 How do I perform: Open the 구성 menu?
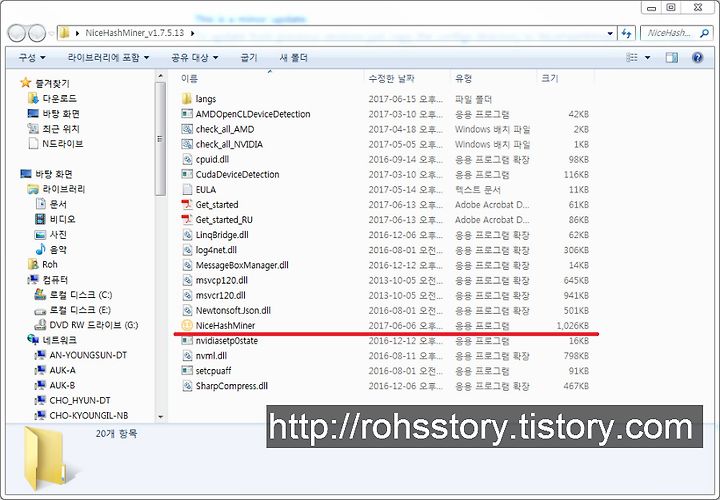click(x=32, y=57)
